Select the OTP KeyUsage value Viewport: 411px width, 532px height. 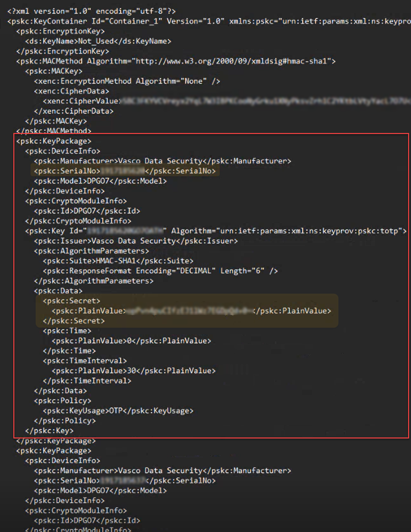(116, 411)
